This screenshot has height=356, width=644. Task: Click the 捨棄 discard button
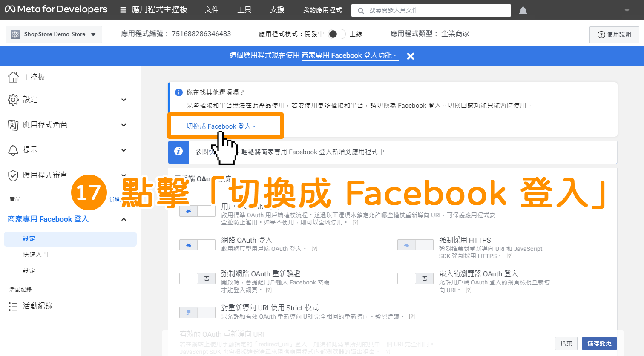click(566, 343)
